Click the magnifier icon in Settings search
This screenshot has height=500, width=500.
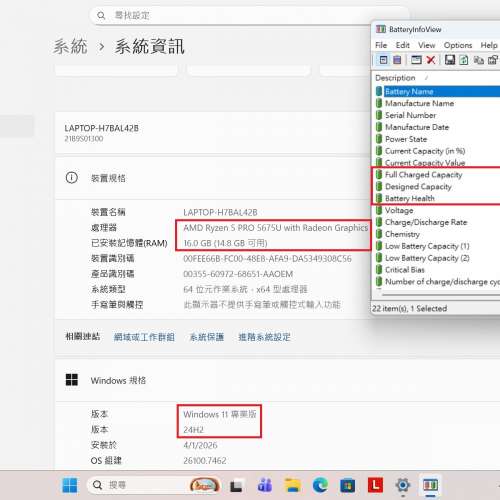point(101,15)
